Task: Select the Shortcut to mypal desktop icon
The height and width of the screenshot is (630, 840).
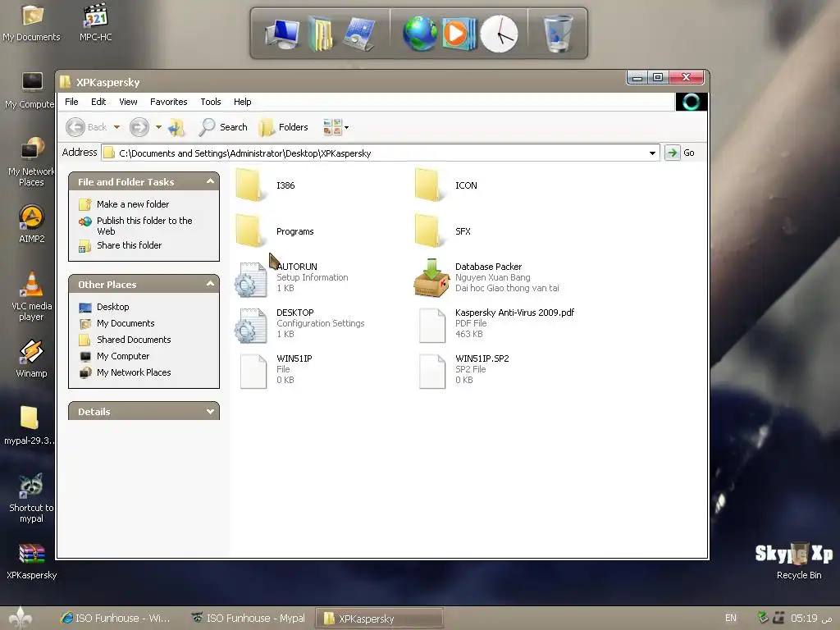Action: click(32, 498)
